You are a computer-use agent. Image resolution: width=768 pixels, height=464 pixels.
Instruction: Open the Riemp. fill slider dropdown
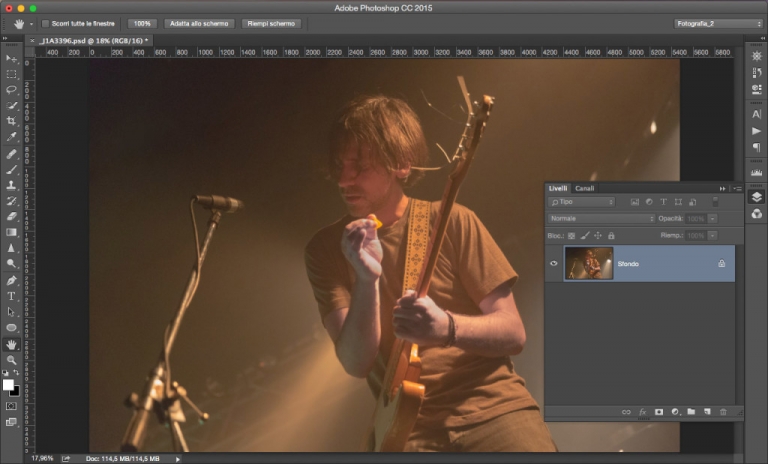point(713,236)
